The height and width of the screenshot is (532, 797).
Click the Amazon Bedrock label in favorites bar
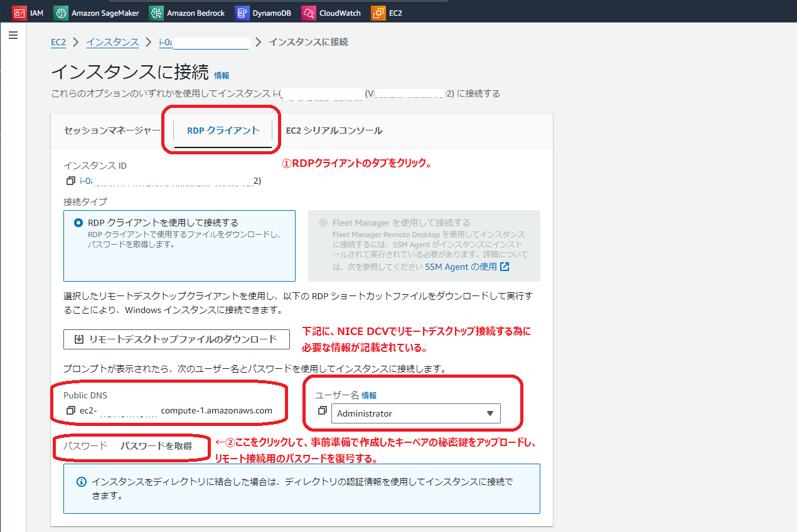[x=196, y=13]
